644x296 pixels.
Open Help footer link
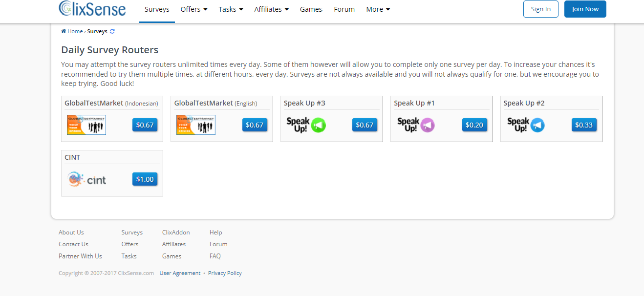tap(216, 233)
